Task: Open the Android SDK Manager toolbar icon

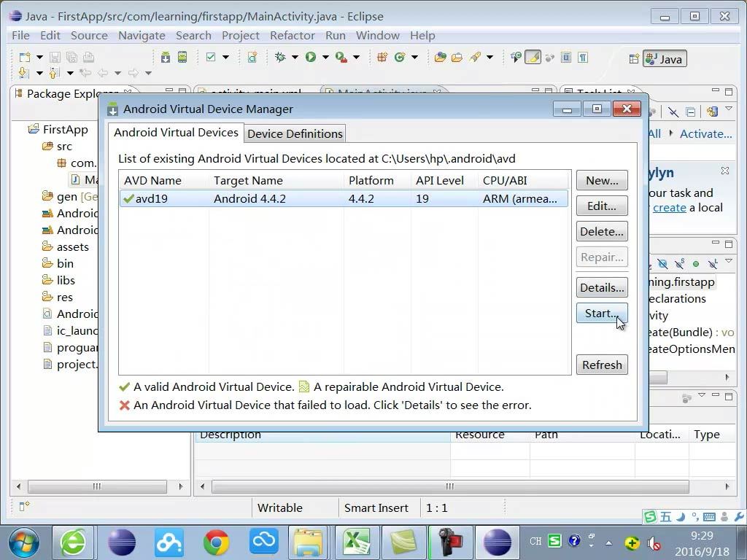Action: coord(166,57)
